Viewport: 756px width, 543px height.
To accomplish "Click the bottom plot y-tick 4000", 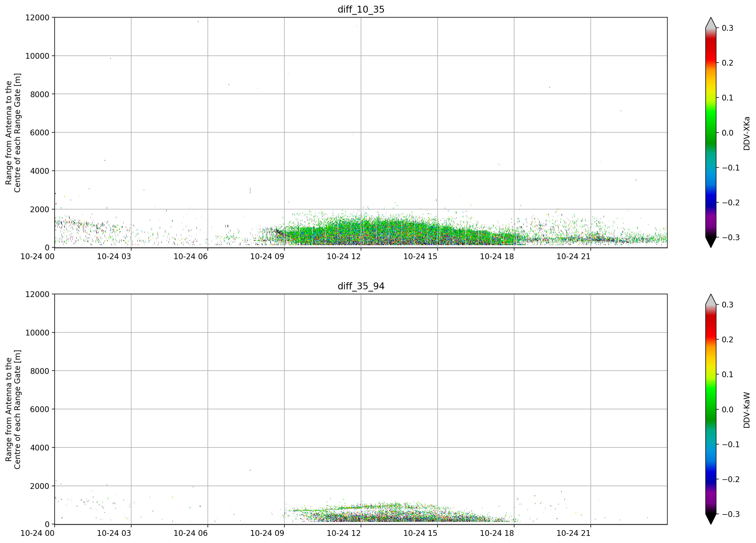I will tap(40, 448).
